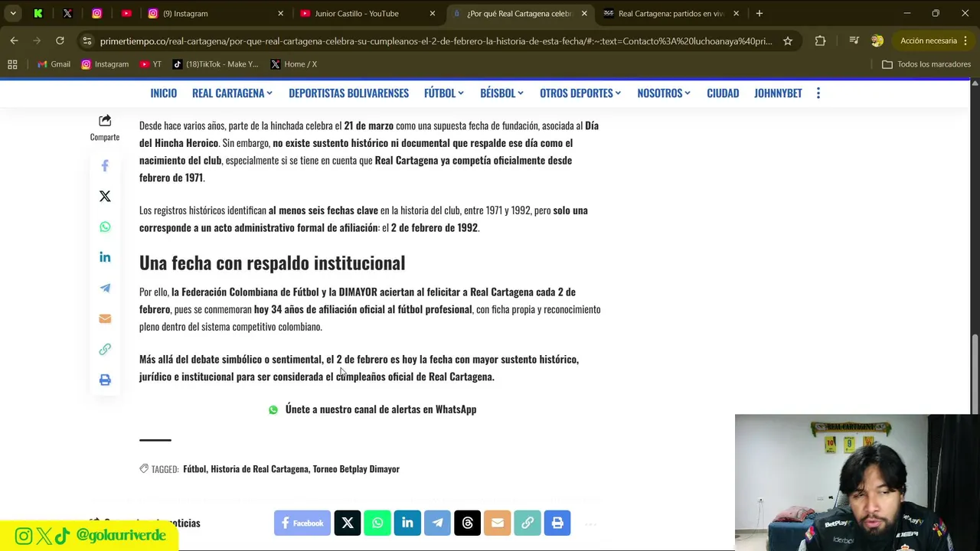The width and height of the screenshot is (980, 551).
Task: Click the page vertical scrollbar thumb
Action: [975, 374]
